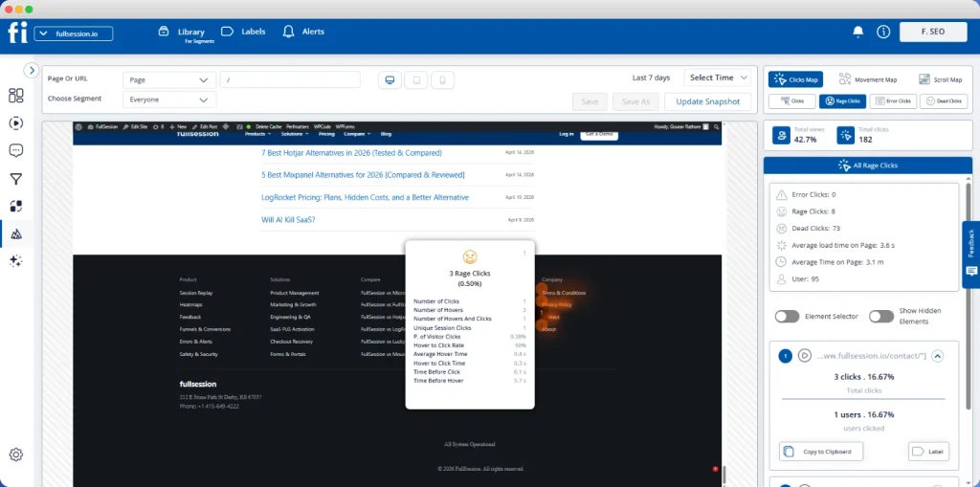Open the segments squares icon in sidebar
Image resolution: width=980 pixels, height=487 pixels.
click(x=16, y=207)
